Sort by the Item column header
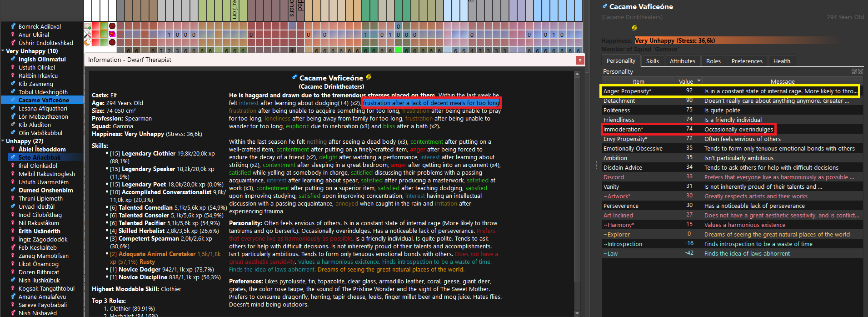 (x=639, y=81)
